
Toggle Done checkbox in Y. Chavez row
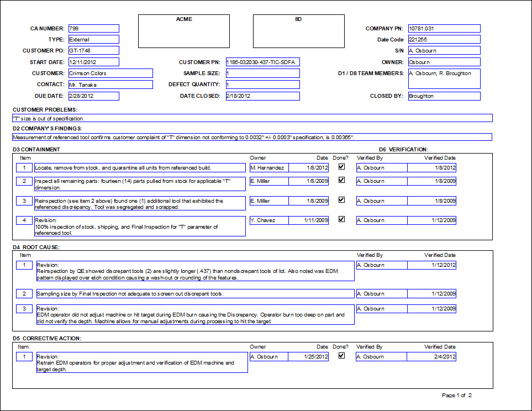pos(341,219)
